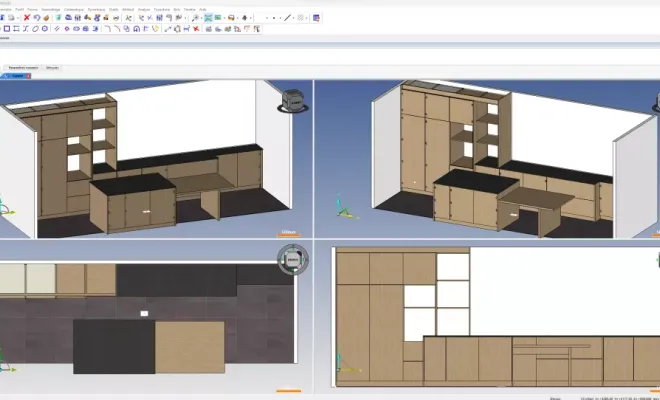Select the circle sketch tool
Image resolution: width=660 pixels, height=400 pixels.
[x=45, y=29]
